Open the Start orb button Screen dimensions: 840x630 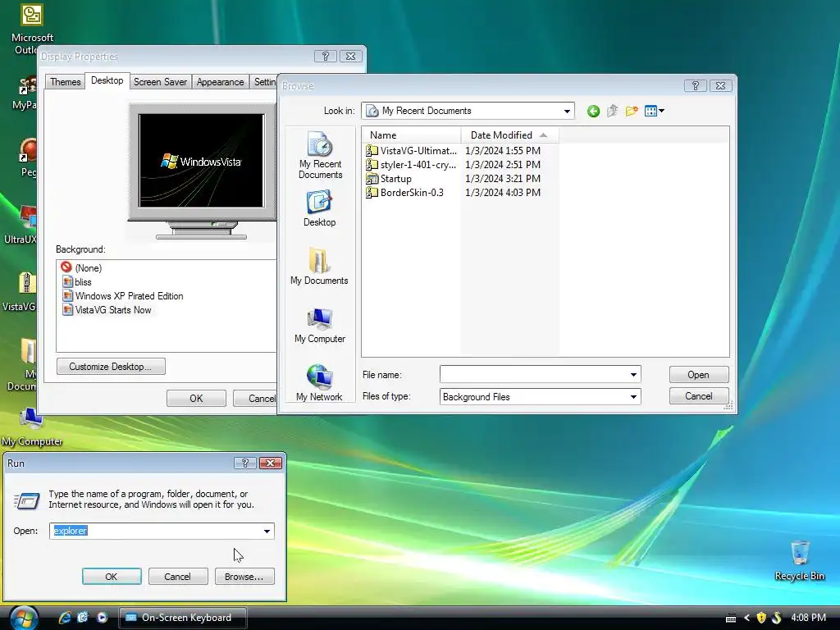click(x=24, y=618)
